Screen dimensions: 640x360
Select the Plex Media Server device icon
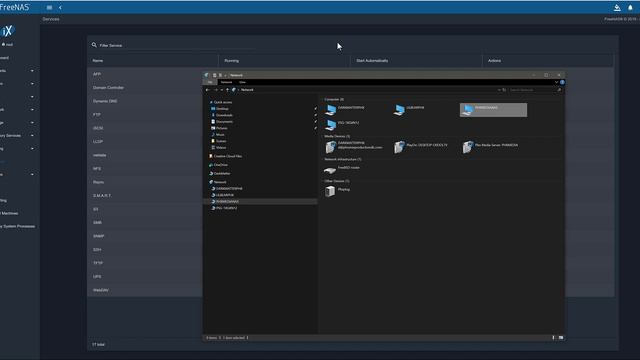coord(468,147)
